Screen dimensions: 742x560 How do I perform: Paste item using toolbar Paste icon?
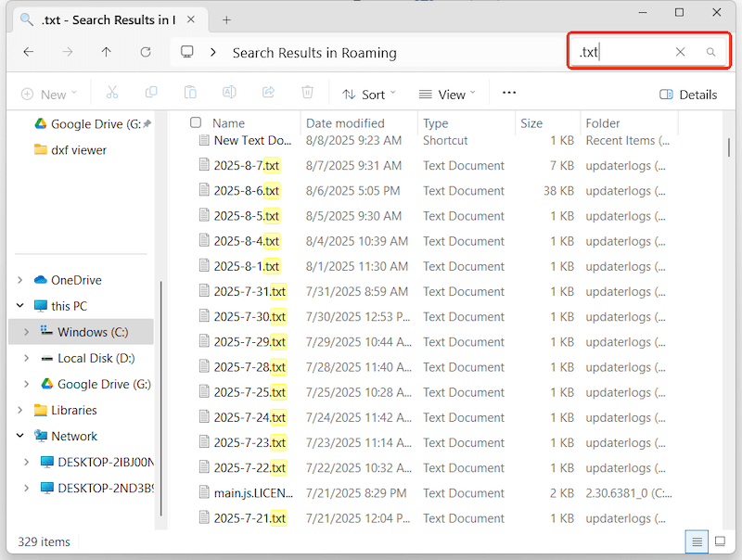190,92
